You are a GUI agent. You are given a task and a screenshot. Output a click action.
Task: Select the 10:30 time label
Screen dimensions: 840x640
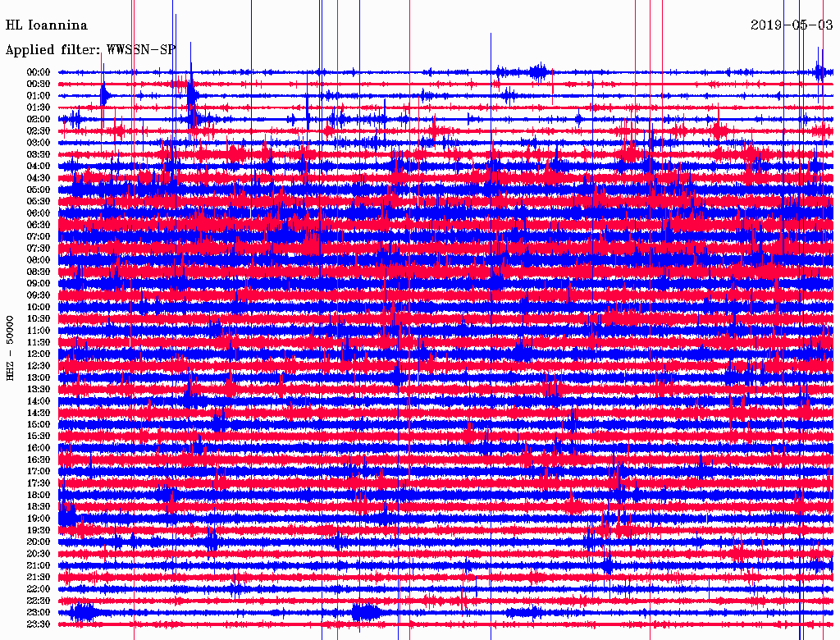39,319
